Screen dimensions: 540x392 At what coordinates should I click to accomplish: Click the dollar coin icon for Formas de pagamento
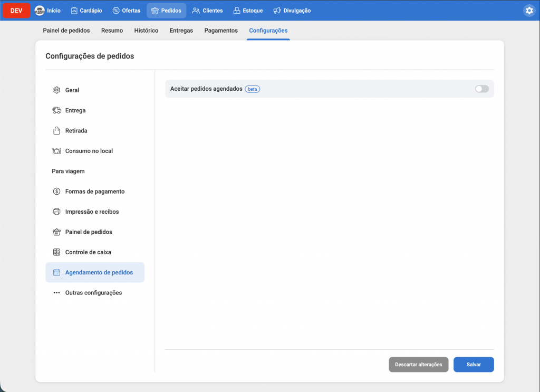[56, 192]
